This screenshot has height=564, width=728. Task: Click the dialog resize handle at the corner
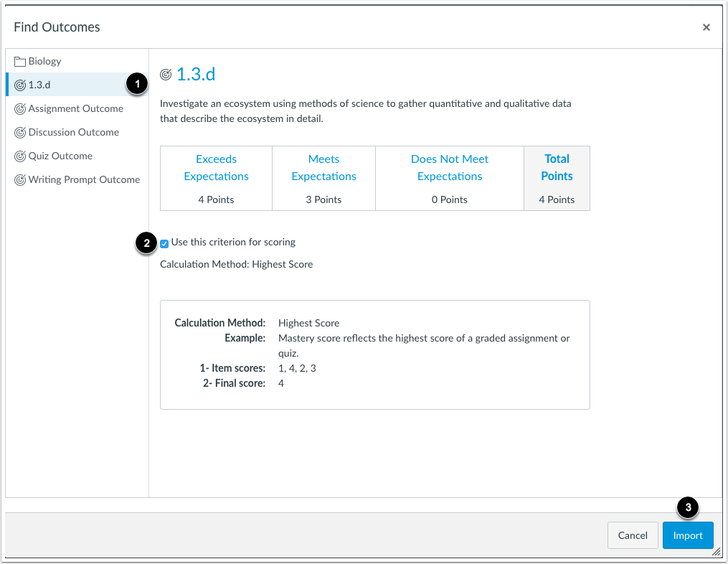[717, 552]
